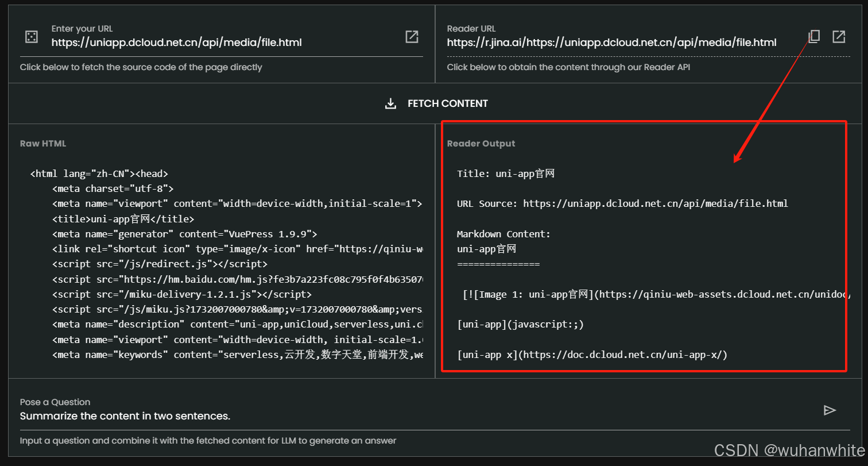The width and height of the screenshot is (868, 466).
Task: Click the dice random-URL icon
Action: tap(32, 37)
